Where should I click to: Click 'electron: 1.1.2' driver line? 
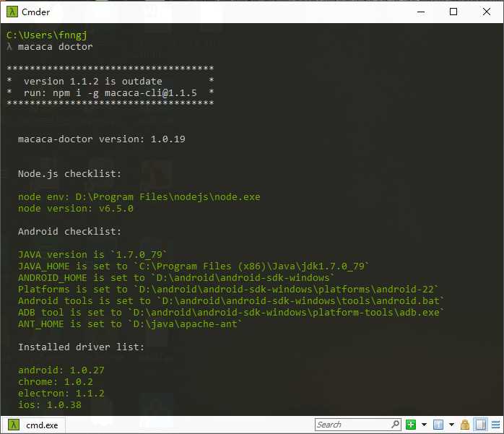pos(61,394)
